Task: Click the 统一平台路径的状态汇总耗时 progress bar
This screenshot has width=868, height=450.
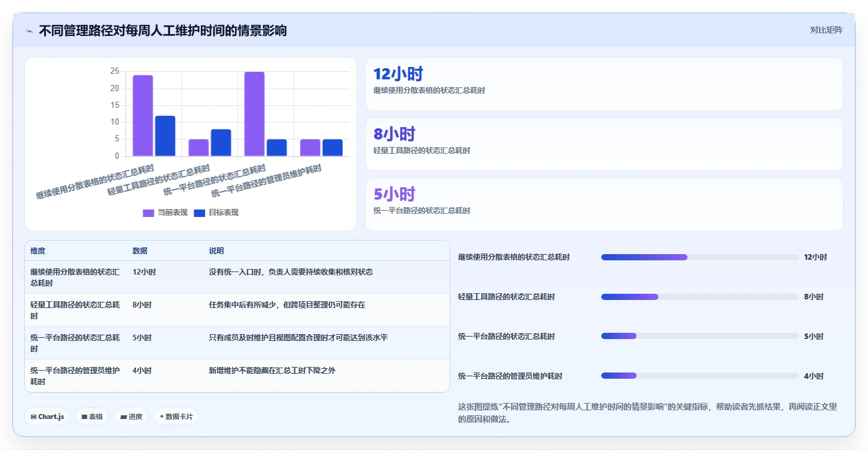Action: click(700, 337)
